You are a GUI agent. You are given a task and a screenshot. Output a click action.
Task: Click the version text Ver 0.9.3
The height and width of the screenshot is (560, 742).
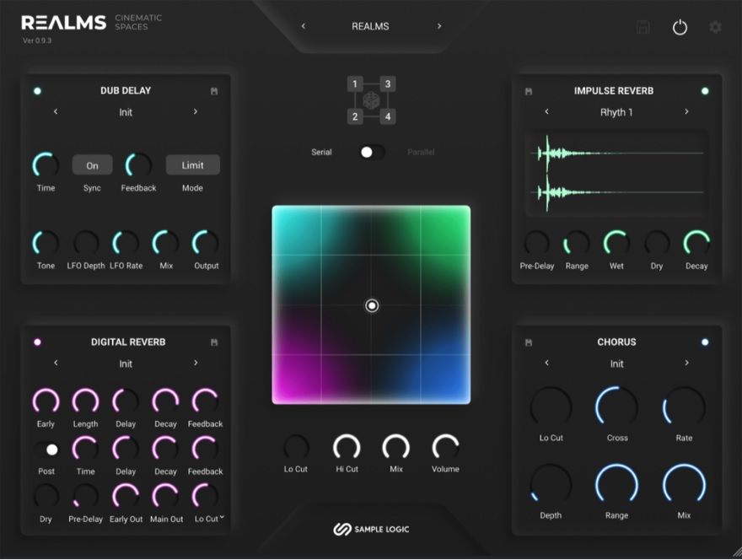(37, 40)
